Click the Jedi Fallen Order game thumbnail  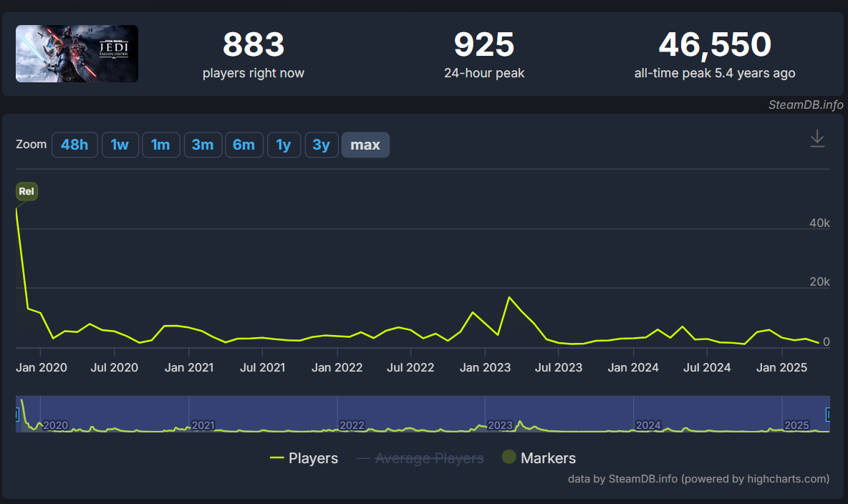[77, 54]
